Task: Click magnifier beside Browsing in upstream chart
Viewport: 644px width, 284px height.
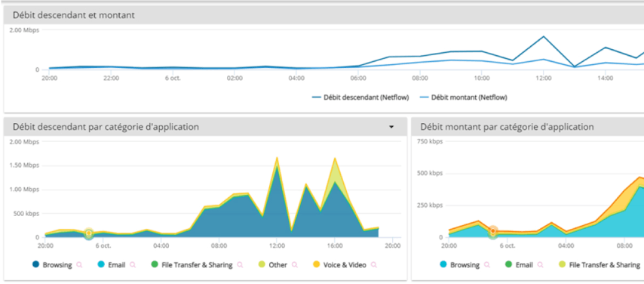Action: pos(486,265)
